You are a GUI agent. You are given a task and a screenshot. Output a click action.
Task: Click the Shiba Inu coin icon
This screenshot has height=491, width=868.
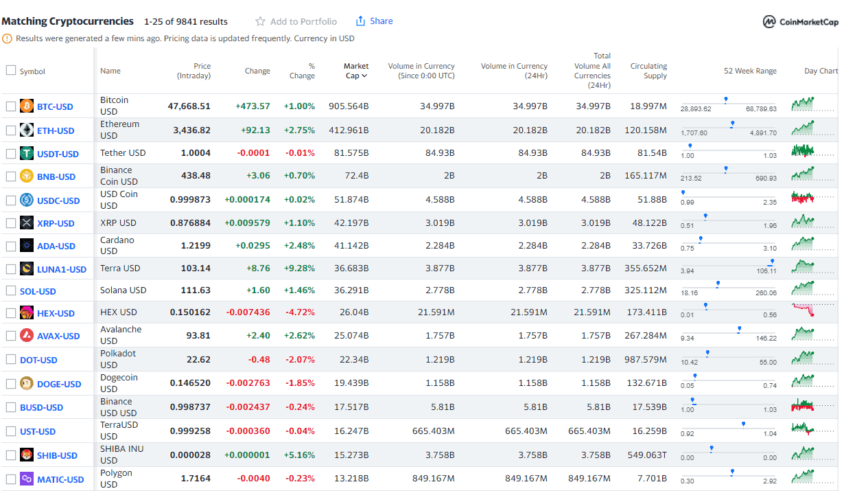(27, 455)
